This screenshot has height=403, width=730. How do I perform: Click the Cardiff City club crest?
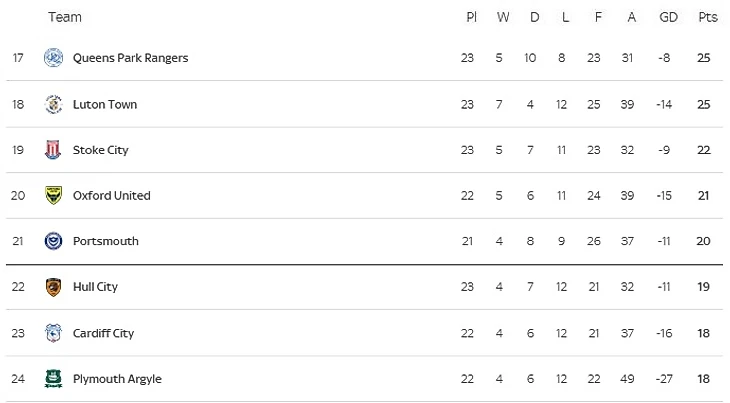(53, 333)
